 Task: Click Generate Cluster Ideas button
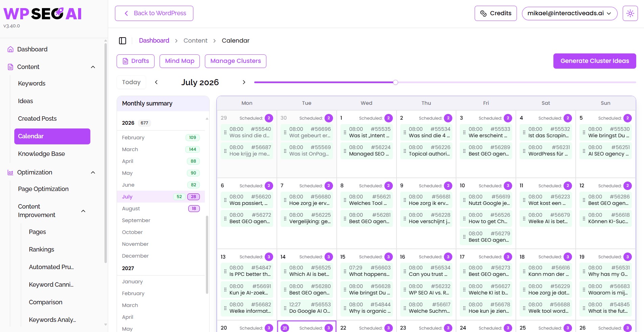click(x=595, y=61)
